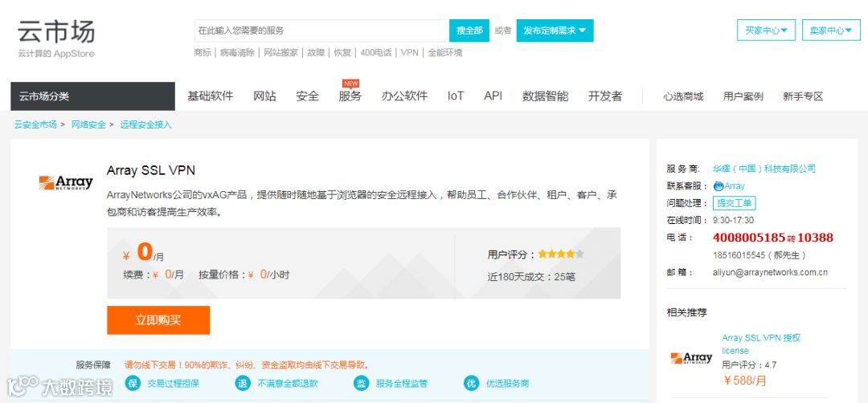
Task: Open the 发布定制需求 dropdown
Action: tap(555, 31)
